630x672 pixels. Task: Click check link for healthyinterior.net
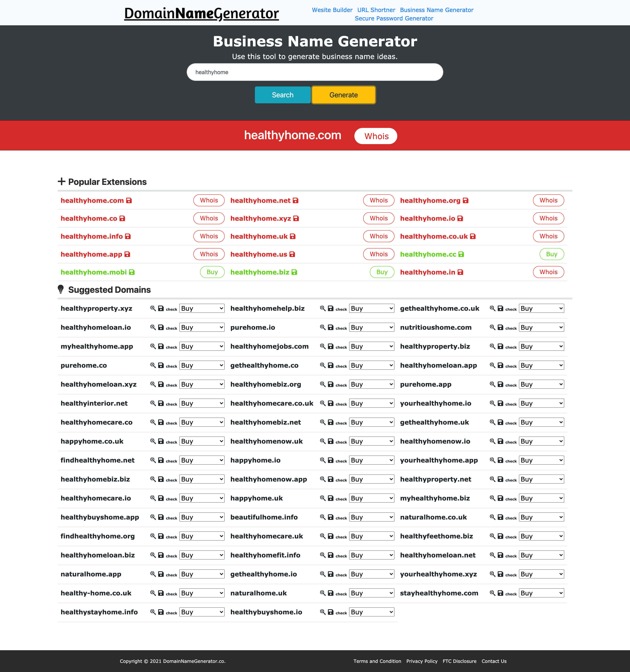point(171,404)
